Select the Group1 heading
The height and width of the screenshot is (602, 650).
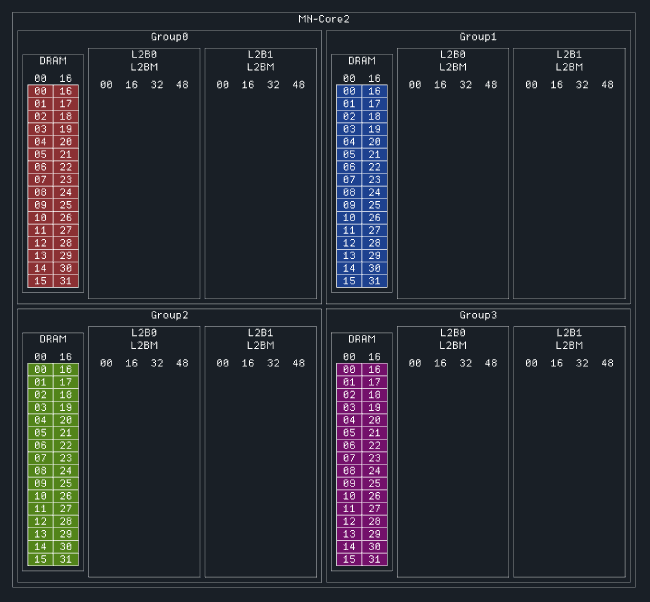point(478,37)
